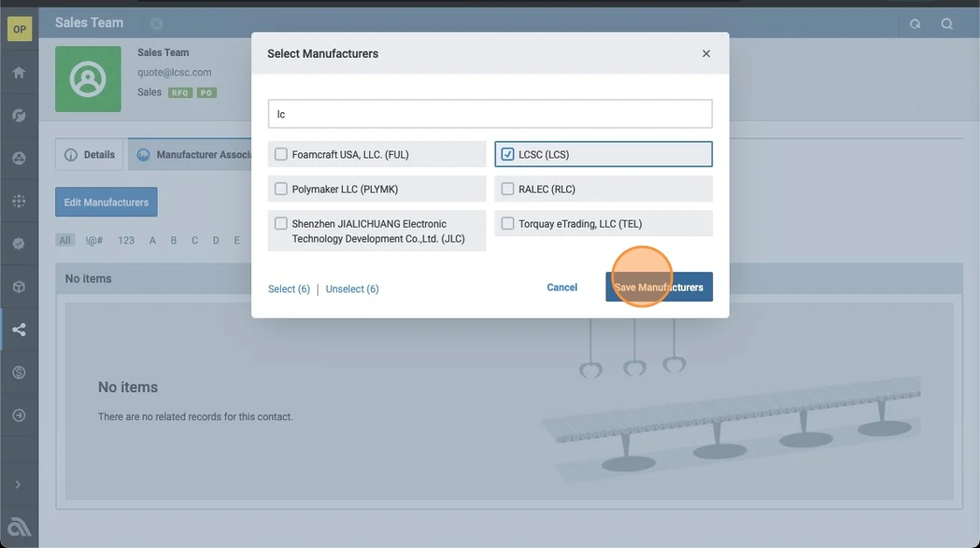Click the search magnifier icon at top right
Viewport: 980px width, 548px height.
point(947,24)
